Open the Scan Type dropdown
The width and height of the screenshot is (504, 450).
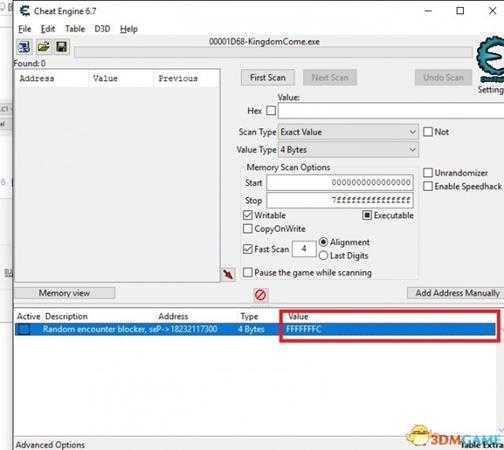click(348, 132)
